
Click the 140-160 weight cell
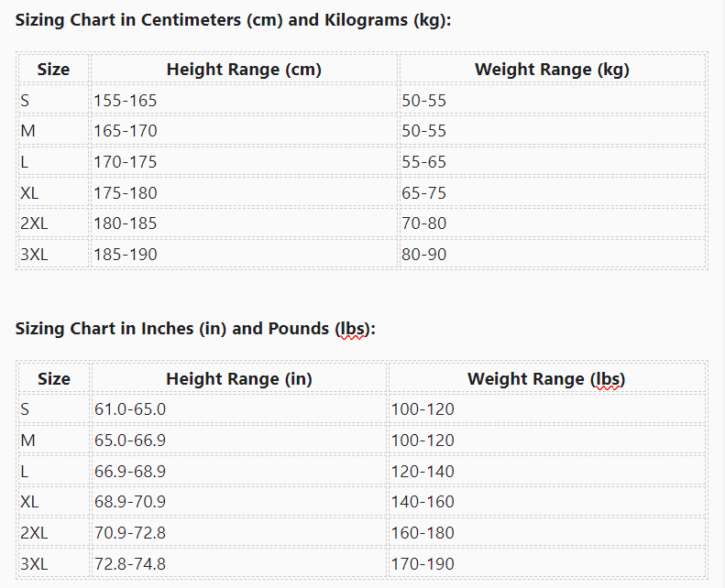tap(423, 502)
